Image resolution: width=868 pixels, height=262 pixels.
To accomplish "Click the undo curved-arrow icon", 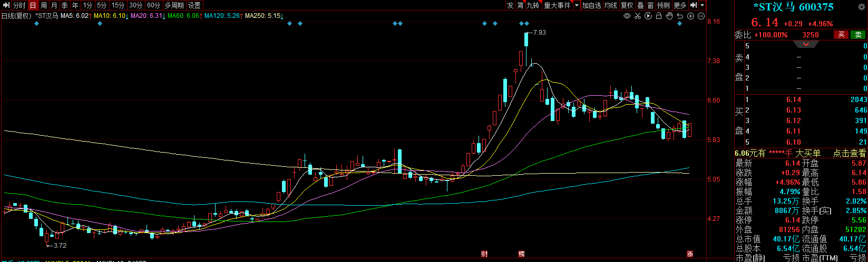I will tap(680, 16).
